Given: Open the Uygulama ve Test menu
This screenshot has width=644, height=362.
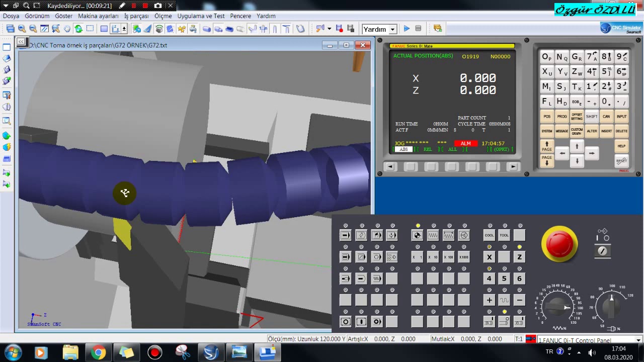Looking at the screenshot, I should click(201, 16).
